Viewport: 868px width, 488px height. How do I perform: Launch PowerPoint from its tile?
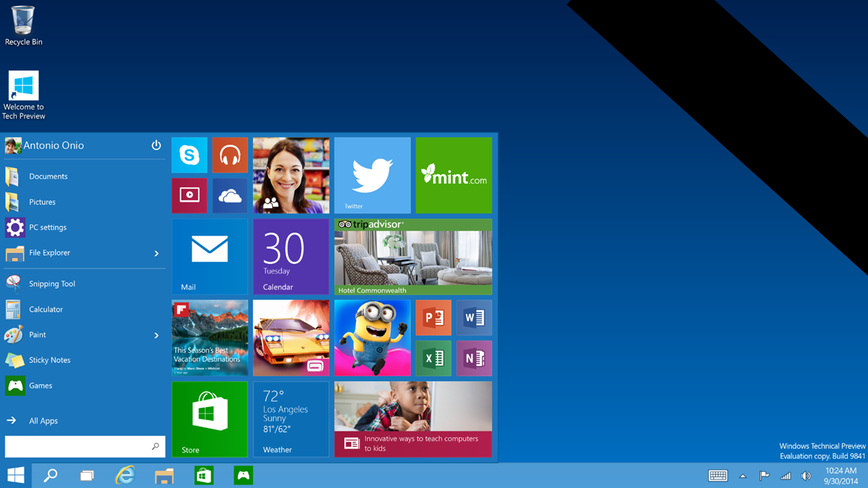(433, 317)
